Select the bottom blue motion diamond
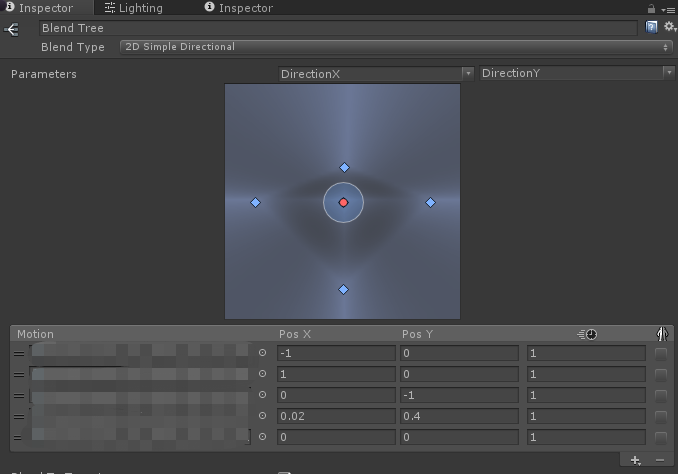 pos(343,289)
